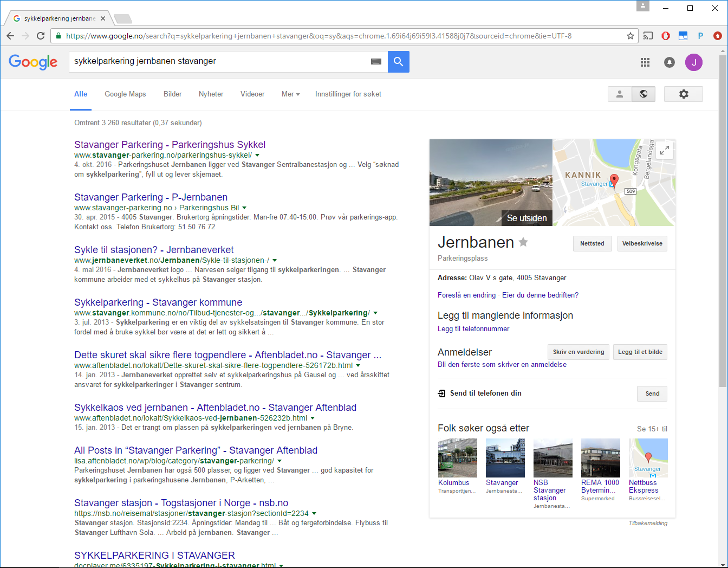Open the account avatar J
The width and height of the screenshot is (728, 568).
[x=694, y=62]
